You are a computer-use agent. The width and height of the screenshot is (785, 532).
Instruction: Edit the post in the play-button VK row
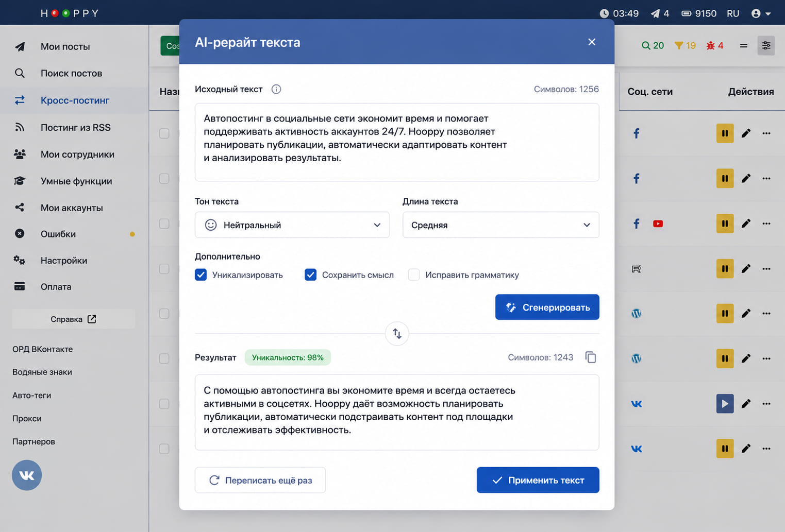(746, 403)
